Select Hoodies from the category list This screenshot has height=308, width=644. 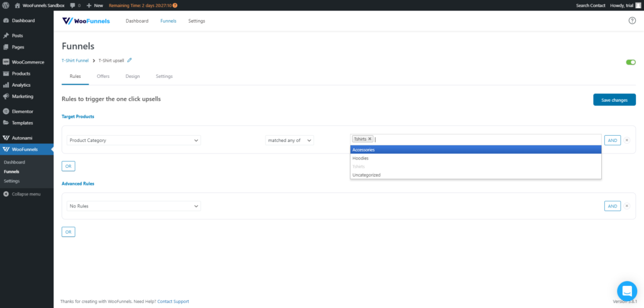[x=475, y=158]
